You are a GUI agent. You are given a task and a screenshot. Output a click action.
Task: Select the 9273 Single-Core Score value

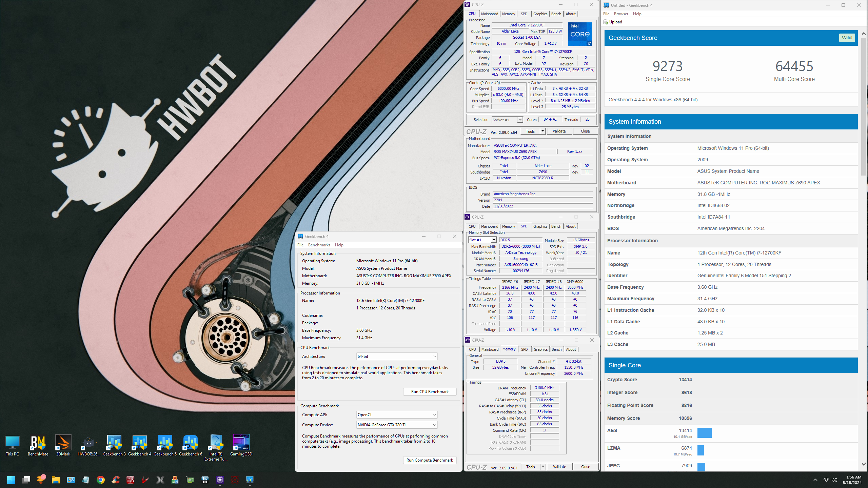668,66
